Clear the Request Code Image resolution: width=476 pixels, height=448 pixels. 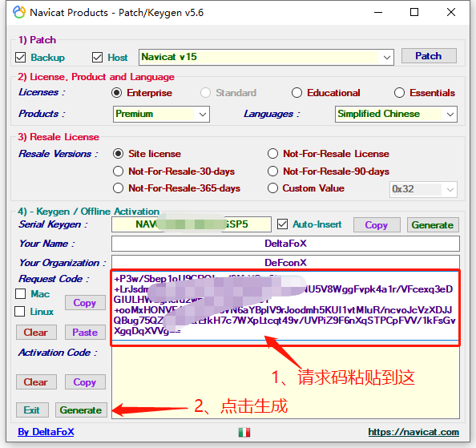pyautogui.click(x=36, y=332)
